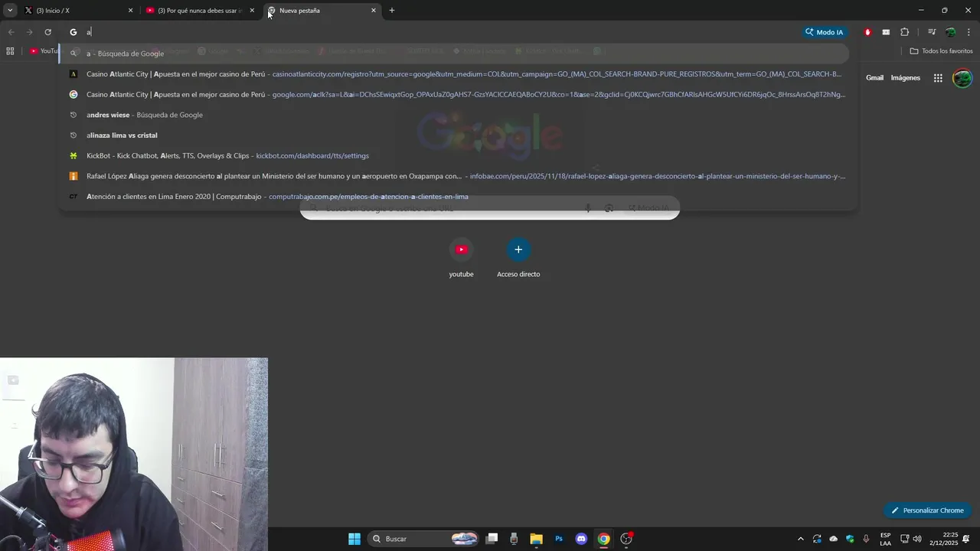Close the Inicio / X tab
Viewport: 980px width, 551px height.
pos(130,11)
